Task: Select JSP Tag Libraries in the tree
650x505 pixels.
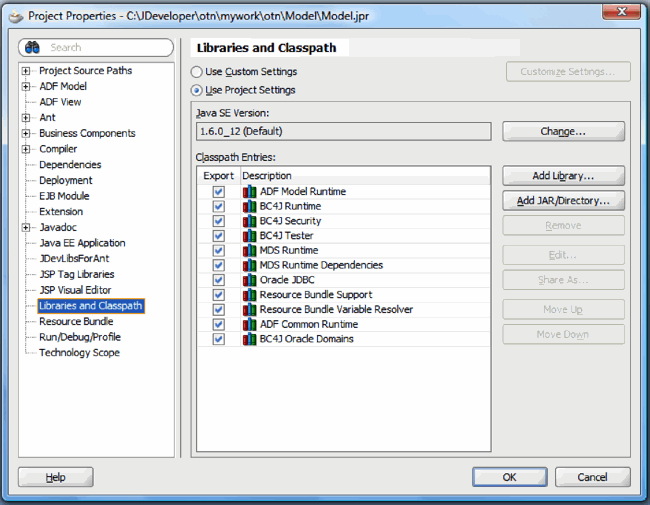Action: 77,274
